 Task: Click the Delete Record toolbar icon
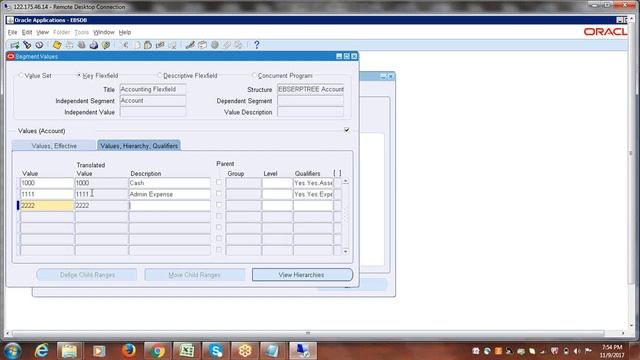(172, 45)
